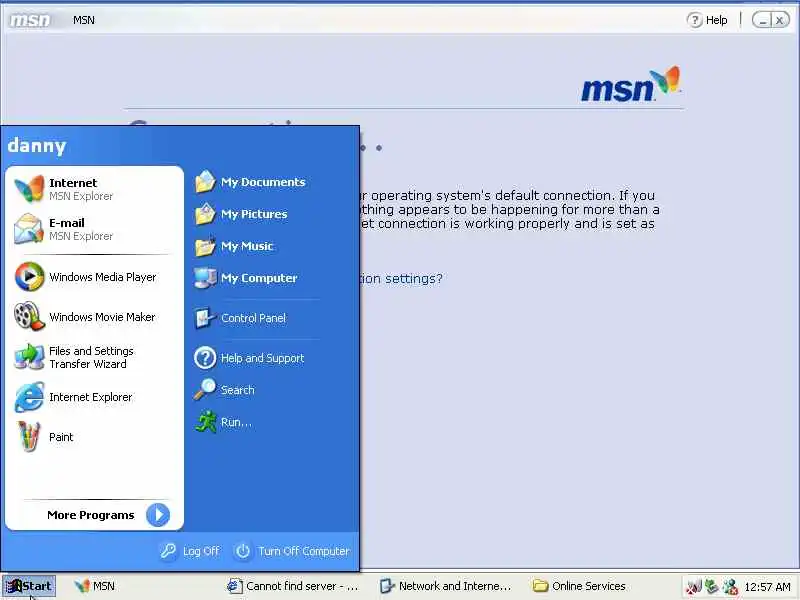Click the third system tray messenger icon
Screen dimensions: 800x600
[730, 587]
